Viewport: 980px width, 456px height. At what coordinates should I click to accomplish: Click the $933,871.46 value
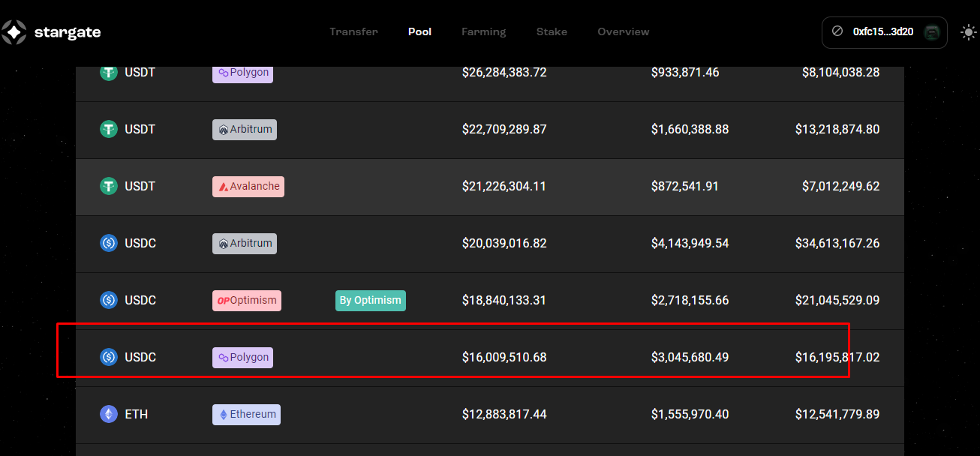[685, 72]
